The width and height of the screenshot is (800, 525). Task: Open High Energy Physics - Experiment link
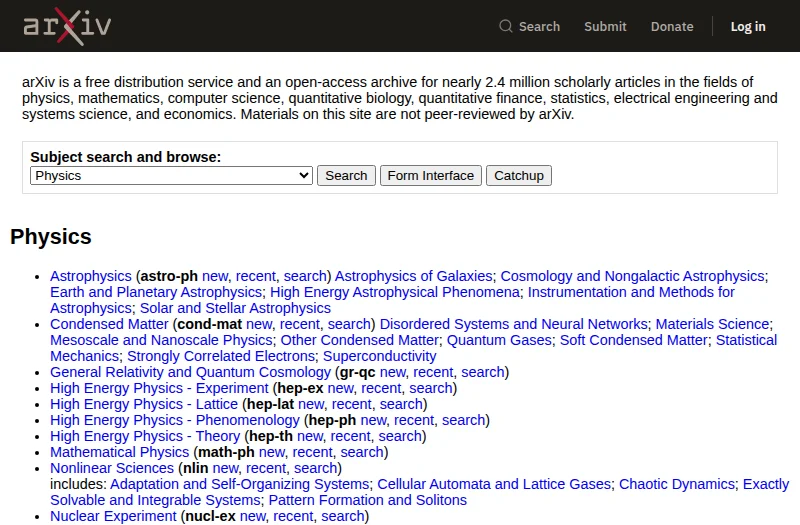pos(159,388)
